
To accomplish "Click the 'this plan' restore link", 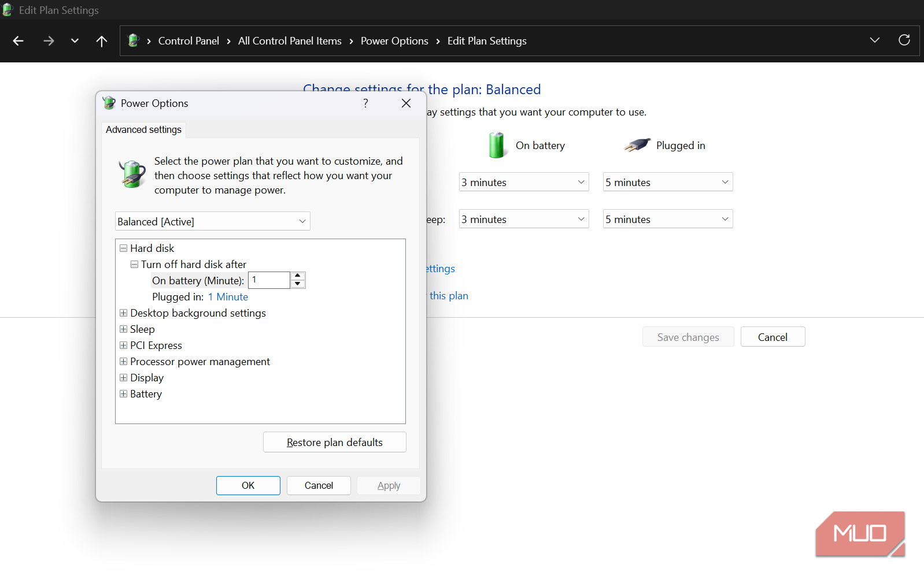I will pyautogui.click(x=448, y=296).
